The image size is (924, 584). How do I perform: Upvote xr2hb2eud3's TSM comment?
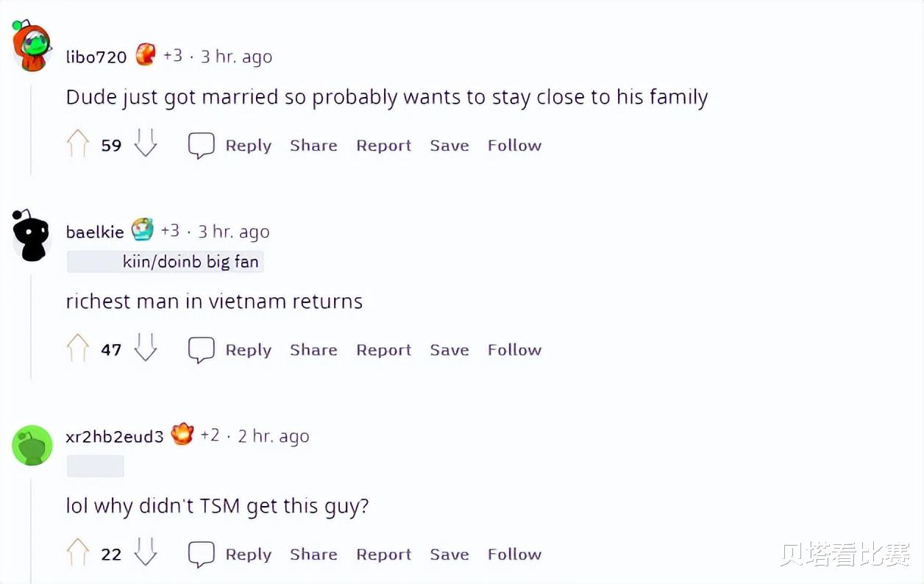[77, 553]
